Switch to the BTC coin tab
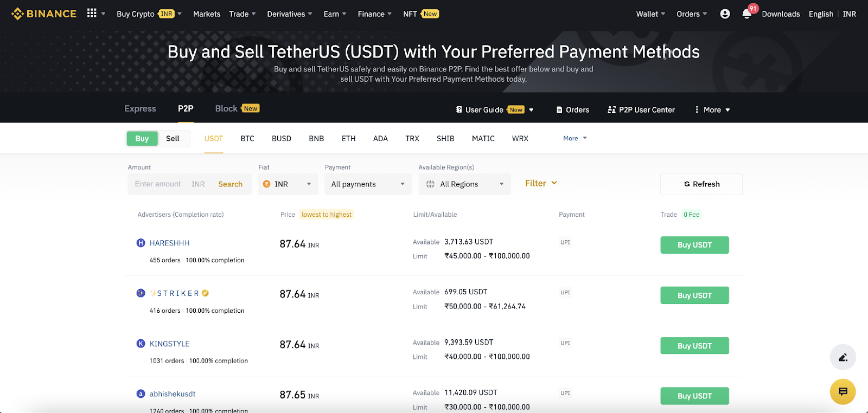868x413 pixels. pos(247,139)
